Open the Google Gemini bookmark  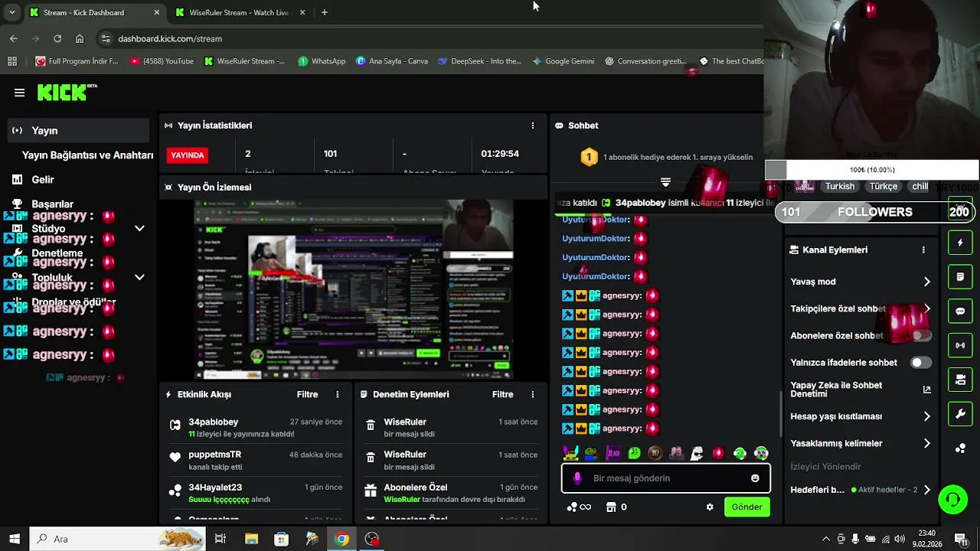(563, 61)
